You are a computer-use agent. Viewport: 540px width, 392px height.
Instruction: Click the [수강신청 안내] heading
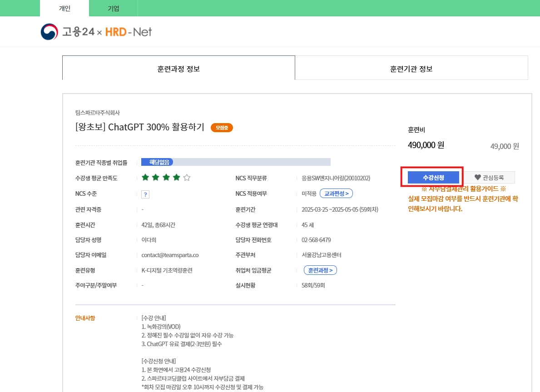(x=159, y=361)
